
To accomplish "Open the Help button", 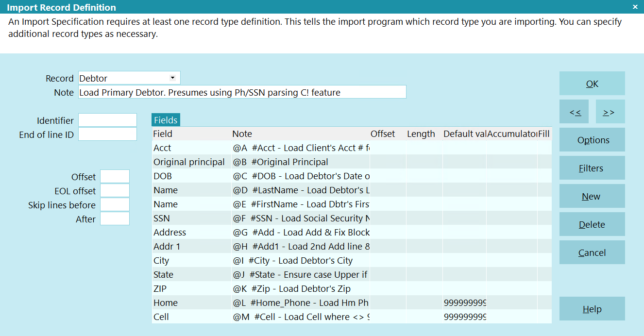I will [x=592, y=309].
